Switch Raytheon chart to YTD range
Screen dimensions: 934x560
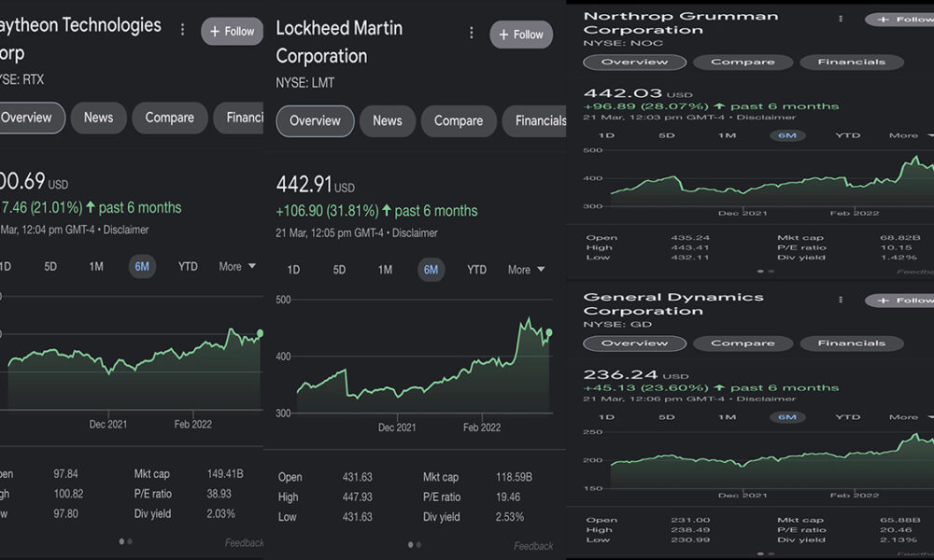click(188, 266)
